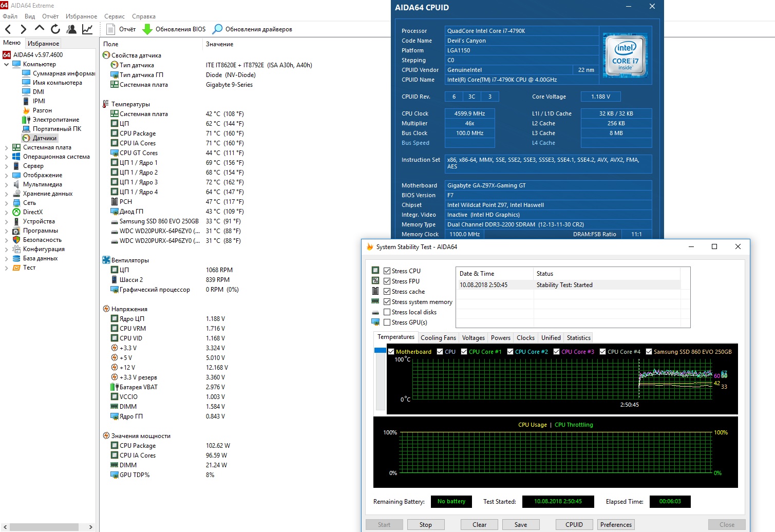Enable the Stress local disks checkbox
Viewport: 775px width, 532px height.
387,312
